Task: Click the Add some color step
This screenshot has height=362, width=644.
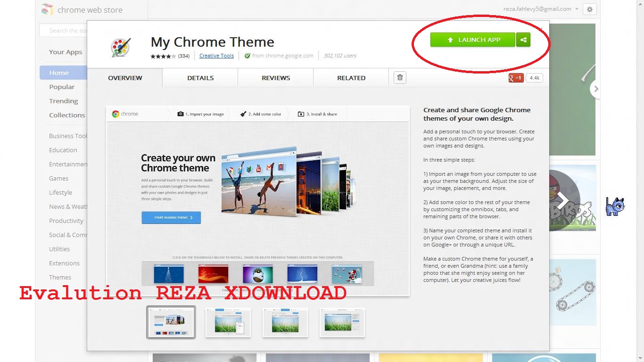Action: [261, 114]
